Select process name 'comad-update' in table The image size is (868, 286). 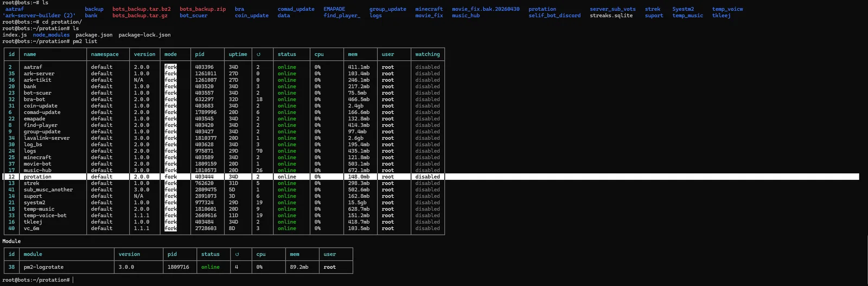click(x=42, y=113)
